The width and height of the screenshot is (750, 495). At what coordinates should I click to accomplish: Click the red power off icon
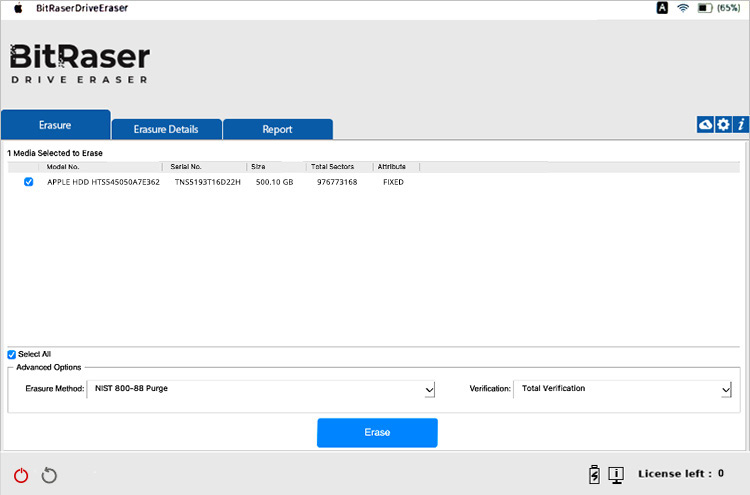[21, 475]
